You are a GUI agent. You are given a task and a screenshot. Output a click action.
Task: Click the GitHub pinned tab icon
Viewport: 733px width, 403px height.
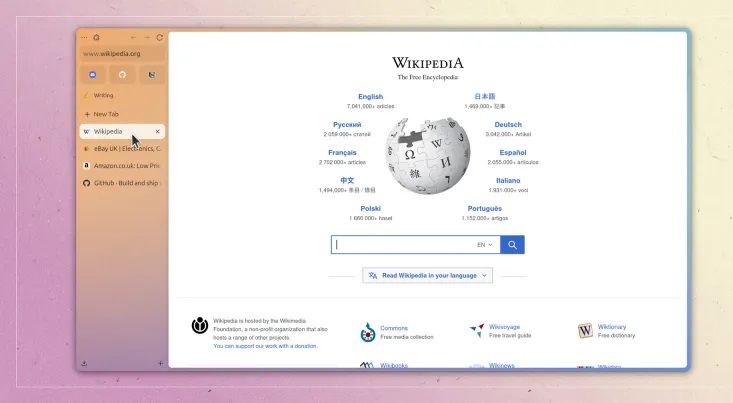click(122, 75)
